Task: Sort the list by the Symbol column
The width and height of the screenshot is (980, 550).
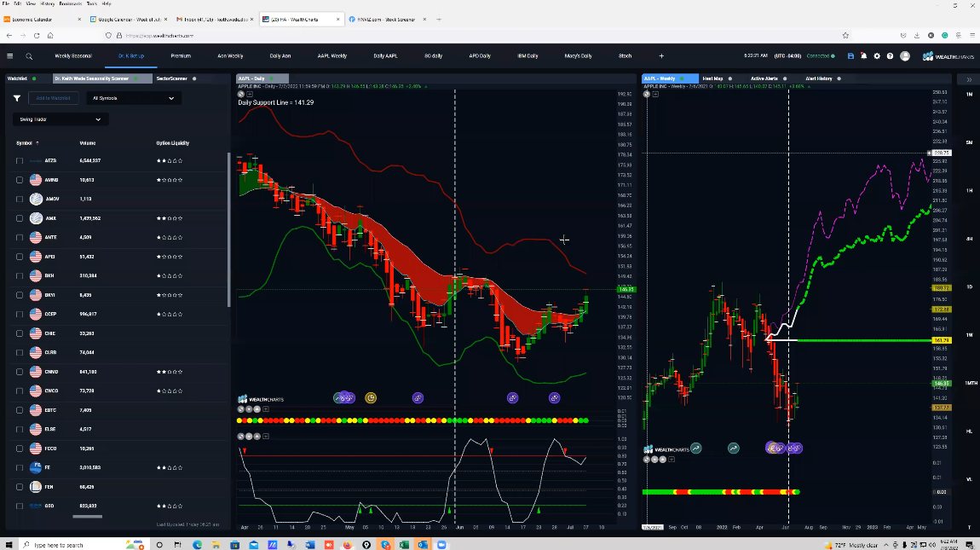Action: tap(27, 143)
